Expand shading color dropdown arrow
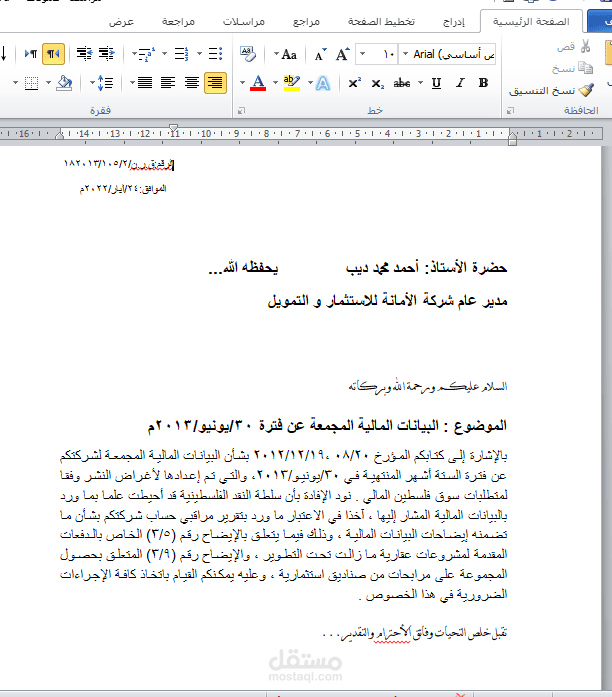This screenshot has width=612, height=697. [x=48, y=83]
